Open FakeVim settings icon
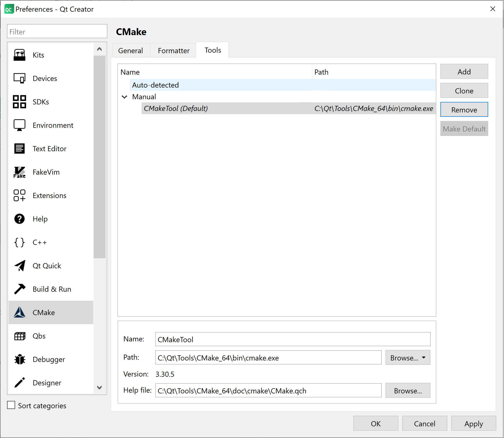Screen dimensions: 504x438 pos(19,172)
